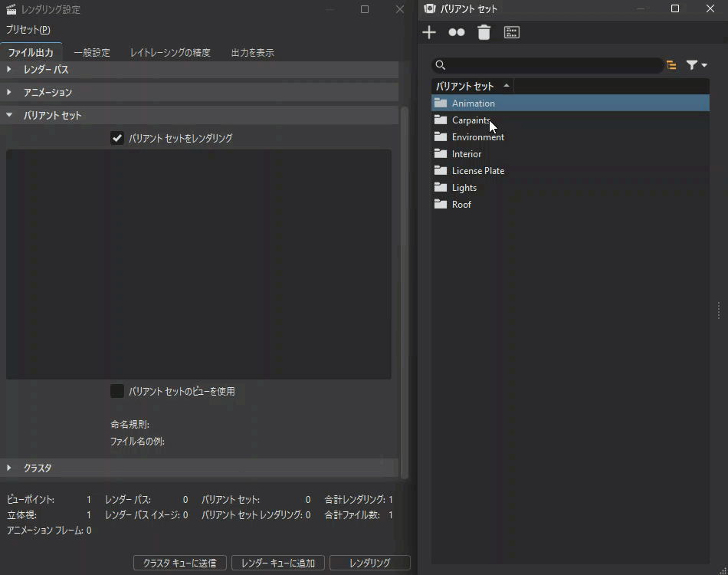
Task: Click the Carpaints folder icon
Action: pos(440,120)
